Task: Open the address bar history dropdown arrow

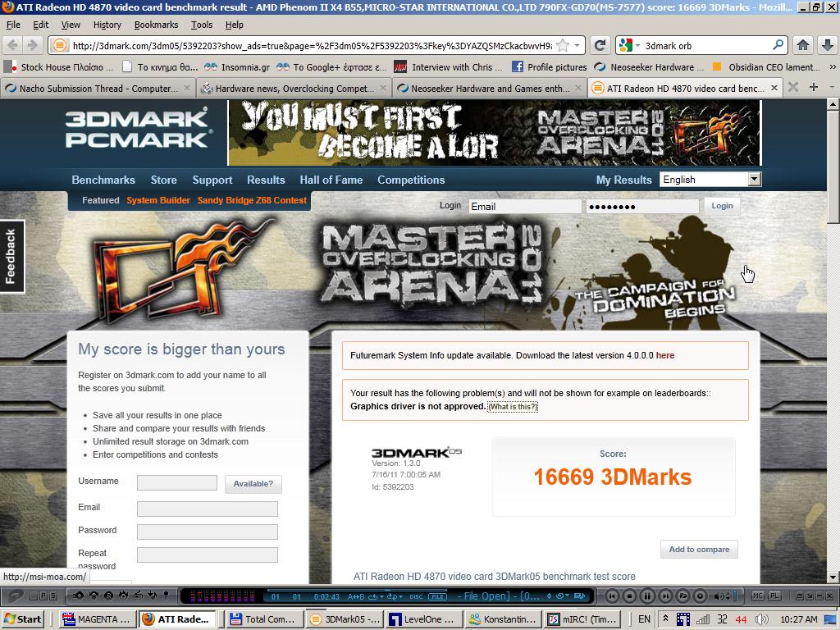Action: click(x=577, y=46)
